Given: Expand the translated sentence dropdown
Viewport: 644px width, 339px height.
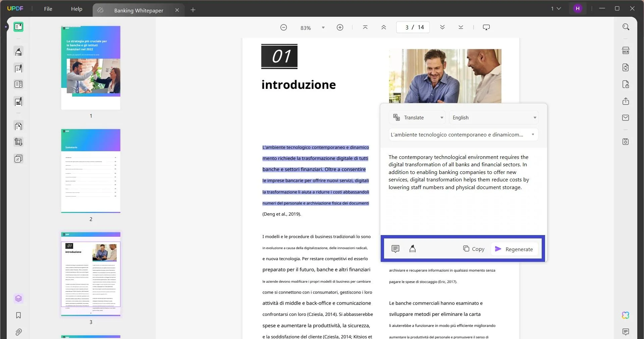Looking at the screenshot, I should [x=463, y=134].
